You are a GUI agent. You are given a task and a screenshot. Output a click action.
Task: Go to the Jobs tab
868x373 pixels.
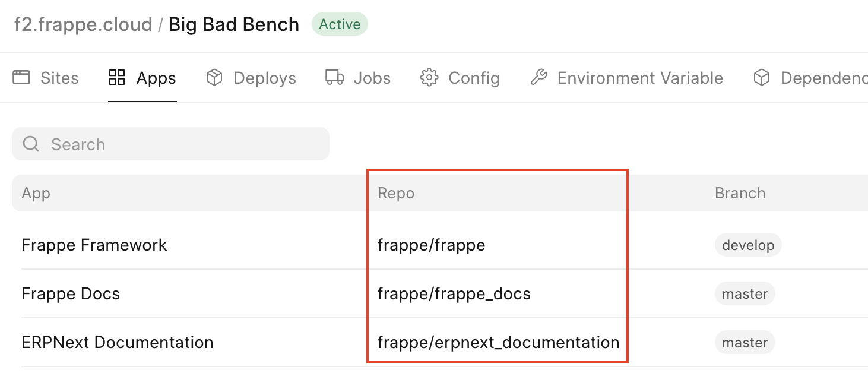click(372, 78)
